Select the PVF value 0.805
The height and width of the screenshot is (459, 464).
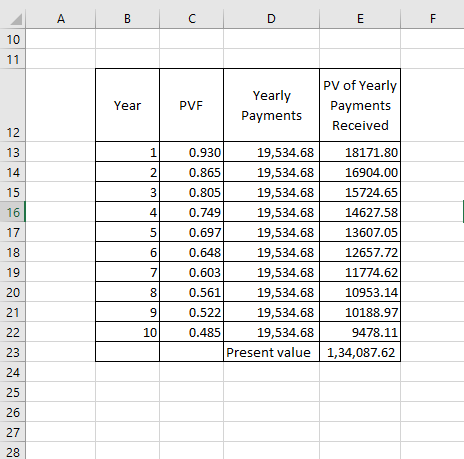point(191,192)
